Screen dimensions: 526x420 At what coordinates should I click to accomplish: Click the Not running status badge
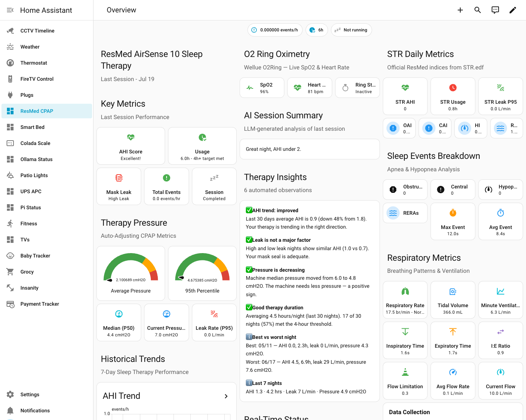(x=351, y=30)
